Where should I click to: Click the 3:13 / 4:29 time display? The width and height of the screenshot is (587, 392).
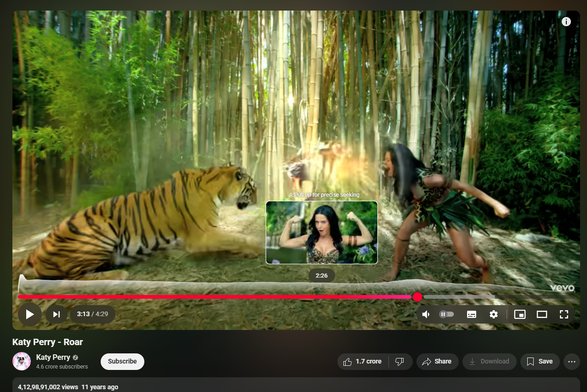(x=92, y=314)
